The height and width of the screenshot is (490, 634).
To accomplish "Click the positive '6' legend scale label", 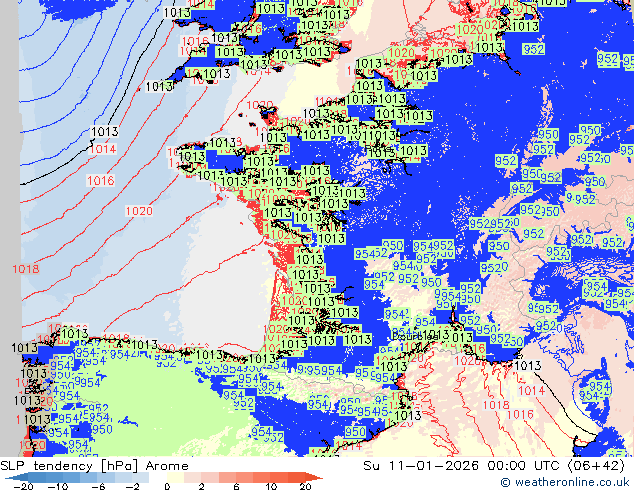I will pyautogui.click(x=237, y=486).
